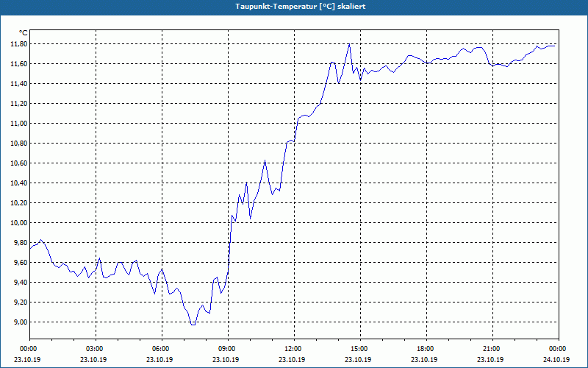Select the 9,40 y-axis value
Image resolution: width=588 pixels, height=368 pixels.
[21, 283]
